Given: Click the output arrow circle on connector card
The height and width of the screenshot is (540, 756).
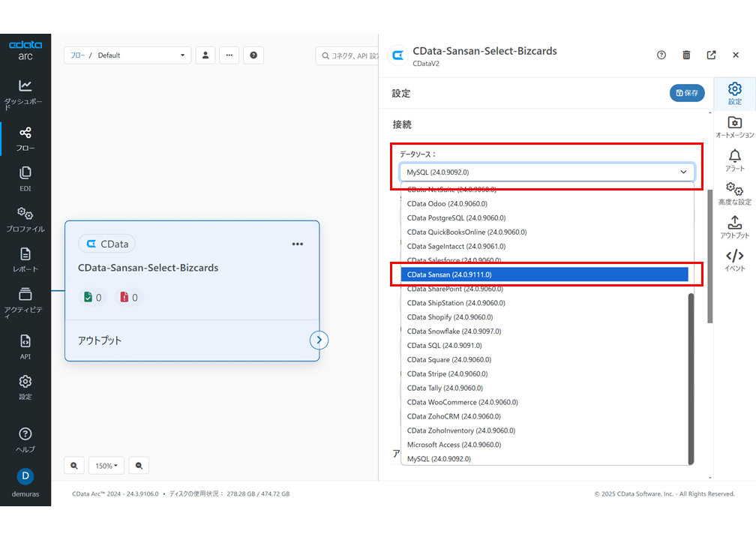Looking at the screenshot, I should click(x=319, y=340).
